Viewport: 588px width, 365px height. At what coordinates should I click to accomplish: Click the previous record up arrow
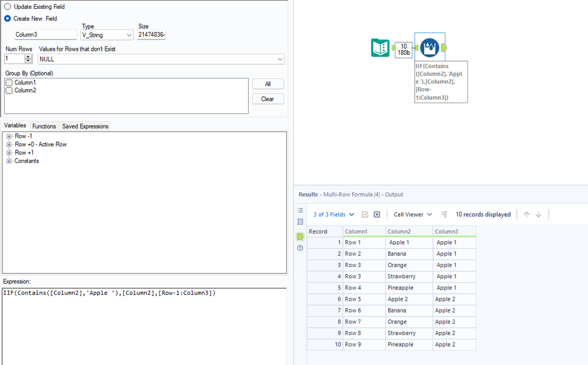tap(527, 215)
